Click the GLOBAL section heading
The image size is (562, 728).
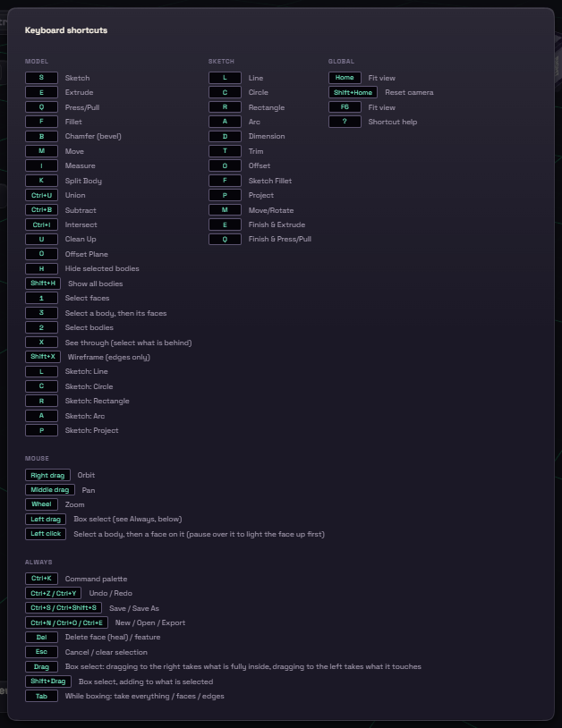[x=341, y=62]
